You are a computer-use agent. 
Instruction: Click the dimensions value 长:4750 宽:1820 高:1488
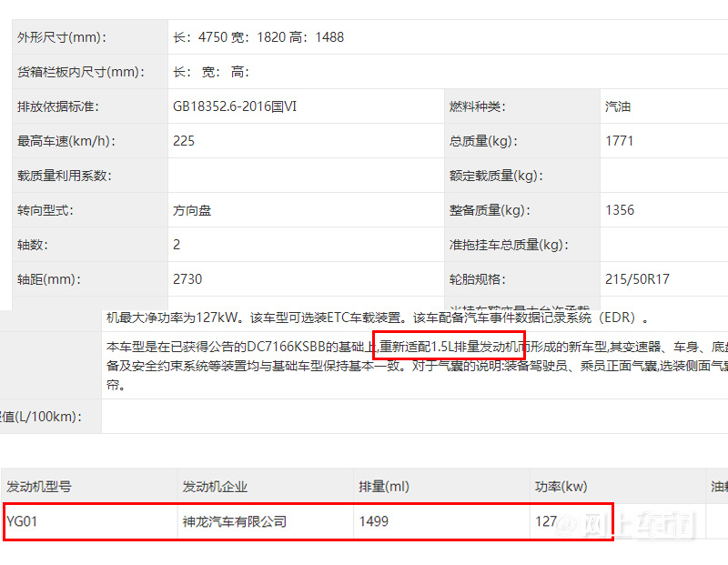[x=258, y=37]
